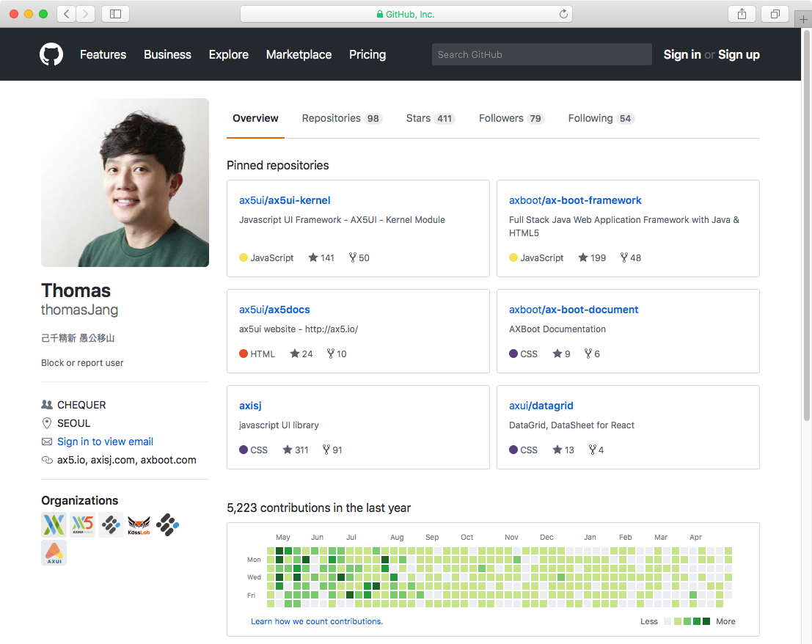The width and height of the screenshot is (812, 644).
Task: Open the Stars tab
Action: tap(430, 118)
